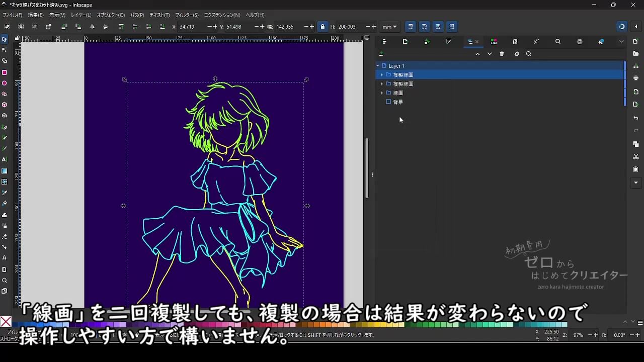Viewport: 644px width, 362px height.
Task: Click the delete layer trash icon
Action: pos(502,54)
